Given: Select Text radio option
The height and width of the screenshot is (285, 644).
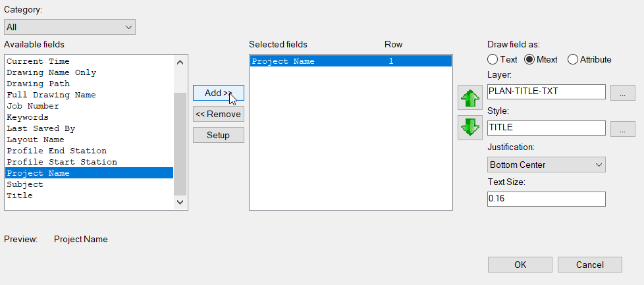Looking at the screenshot, I should (502, 59).
